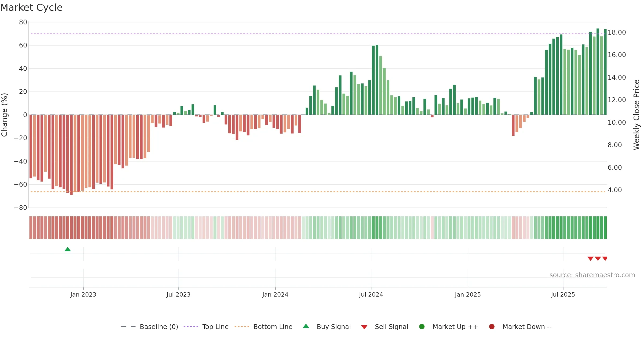
Task: Click the source: sharemaestro.com text
Action: [x=592, y=275]
